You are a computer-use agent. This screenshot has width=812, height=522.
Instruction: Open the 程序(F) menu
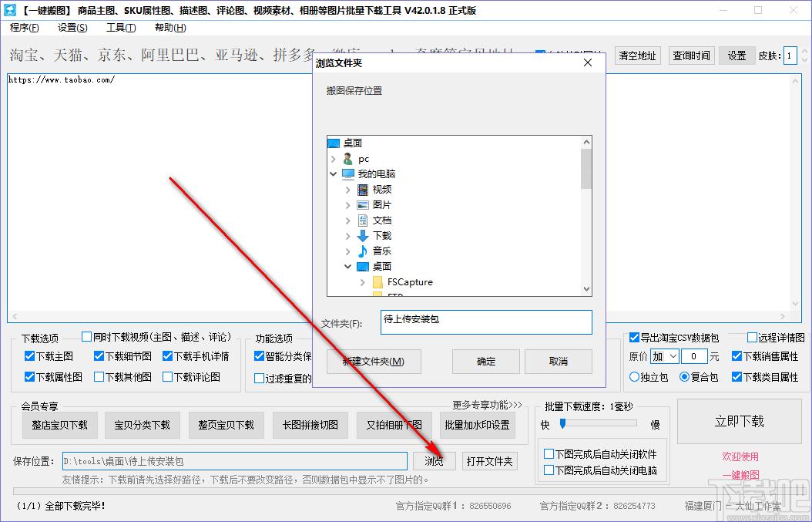[25, 28]
